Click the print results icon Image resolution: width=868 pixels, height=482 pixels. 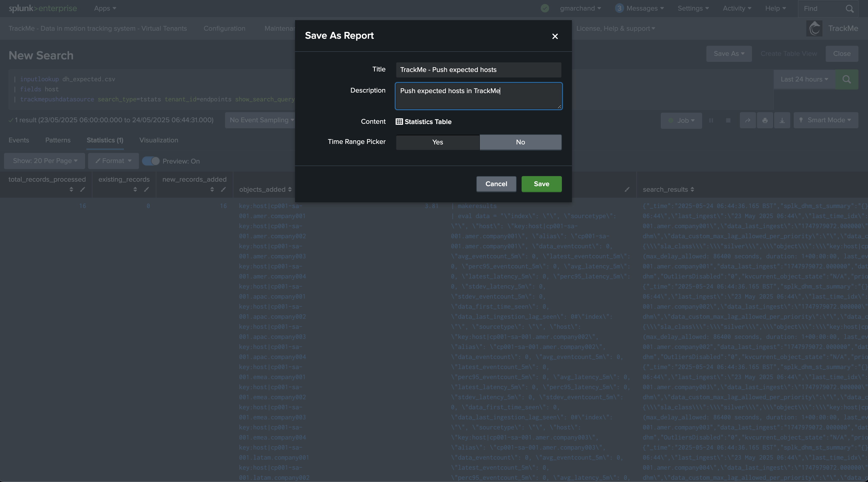pos(765,120)
